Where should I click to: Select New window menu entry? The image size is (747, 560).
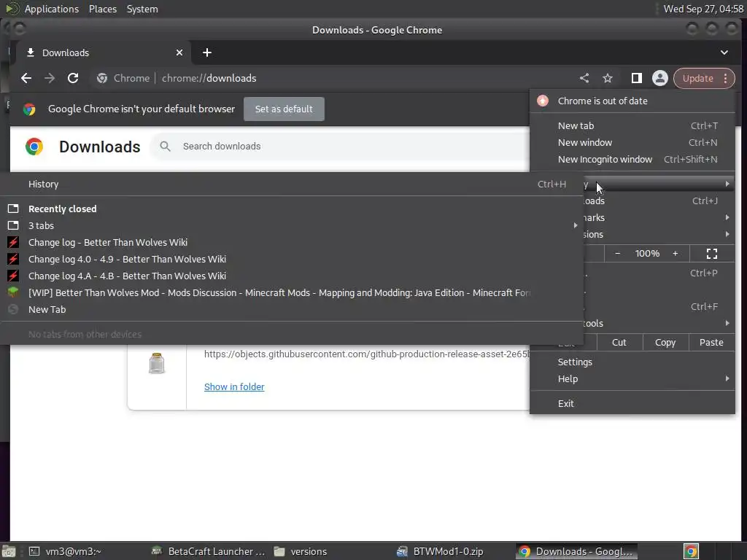click(632, 142)
